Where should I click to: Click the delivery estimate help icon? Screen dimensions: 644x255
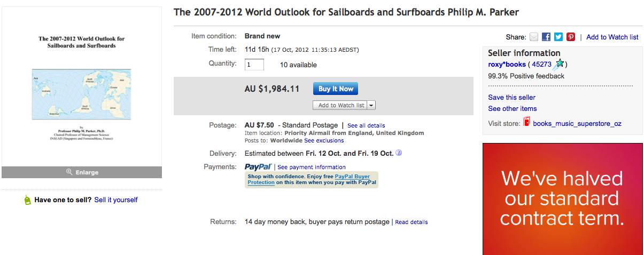(399, 153)
